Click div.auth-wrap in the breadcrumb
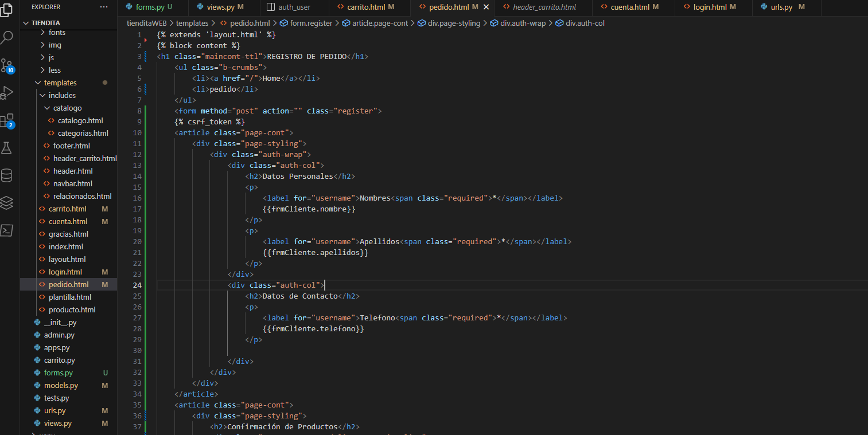Viewport: 868px width, 435px height. (523, 23)
